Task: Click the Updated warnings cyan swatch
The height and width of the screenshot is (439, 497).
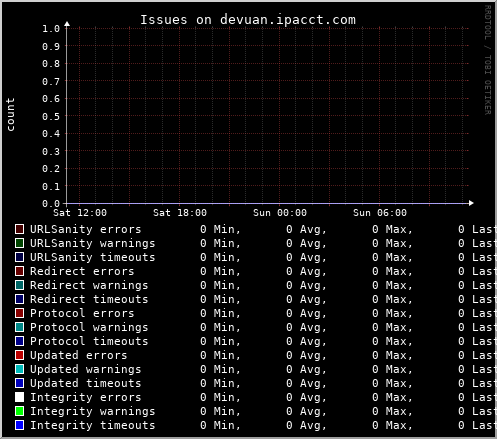Action: tap(19, 369)
